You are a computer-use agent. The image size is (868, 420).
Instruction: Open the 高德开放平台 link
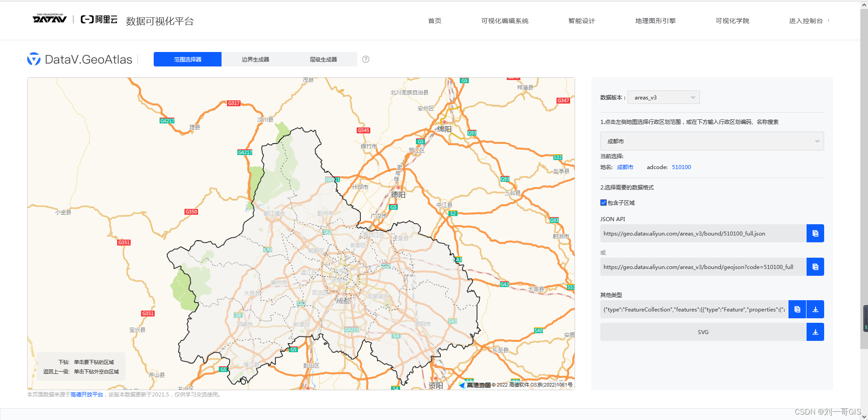[87, 395]
